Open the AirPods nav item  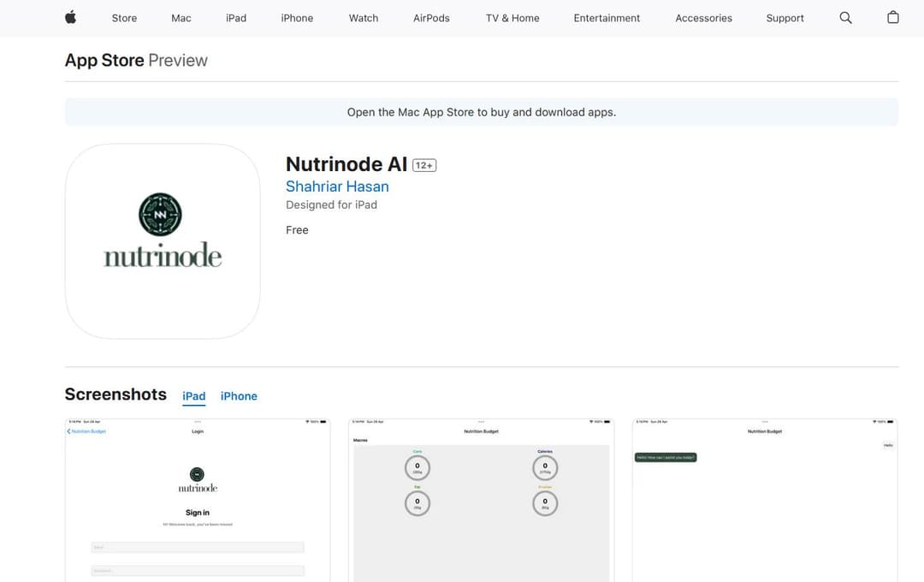pyautogui.click(x=431, y=18)
